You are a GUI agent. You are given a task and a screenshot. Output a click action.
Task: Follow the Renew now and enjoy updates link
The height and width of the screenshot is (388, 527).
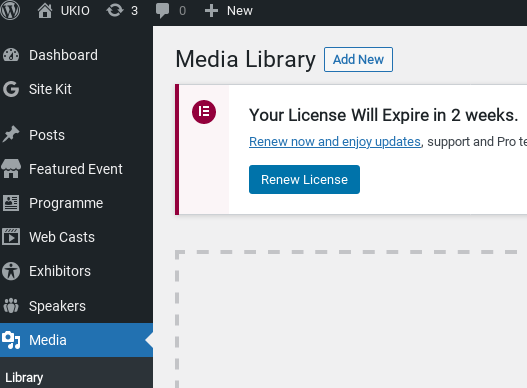point(335,142)
